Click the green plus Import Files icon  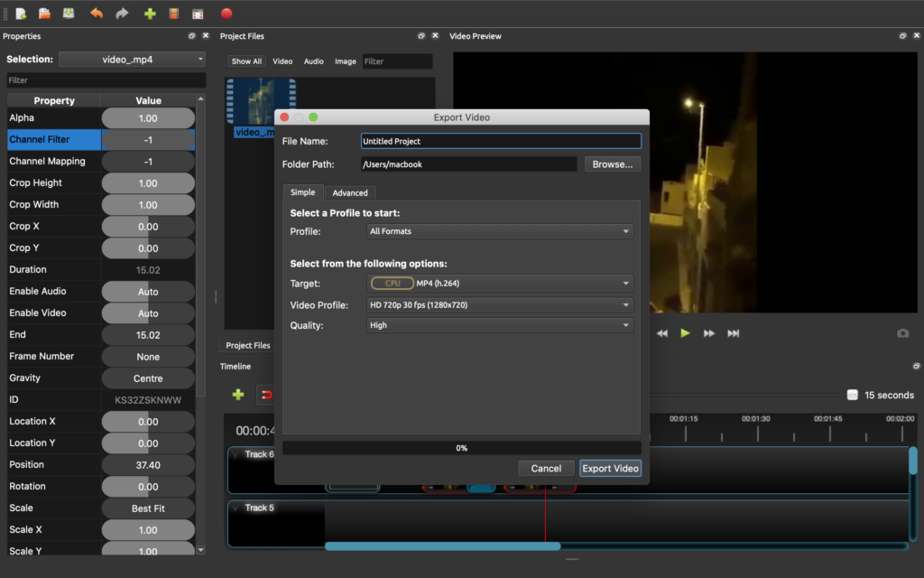pos(150,13)
